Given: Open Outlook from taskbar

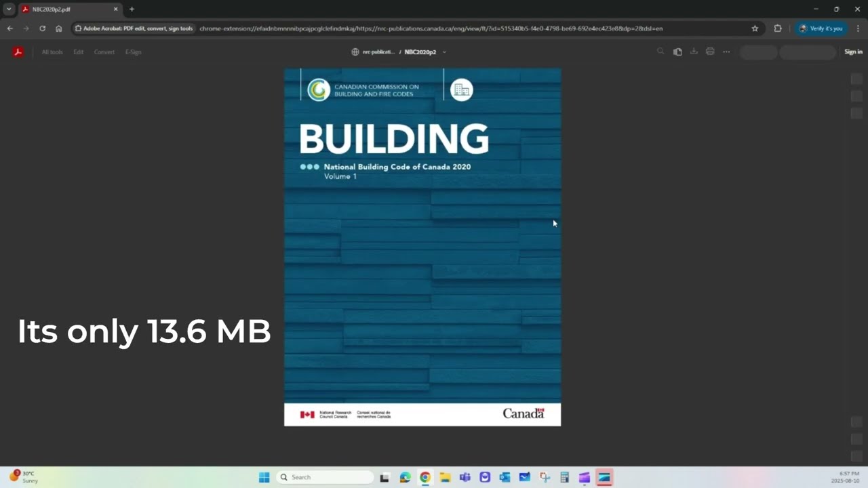Looking at the screenshot, I should (x=505, y=477).
